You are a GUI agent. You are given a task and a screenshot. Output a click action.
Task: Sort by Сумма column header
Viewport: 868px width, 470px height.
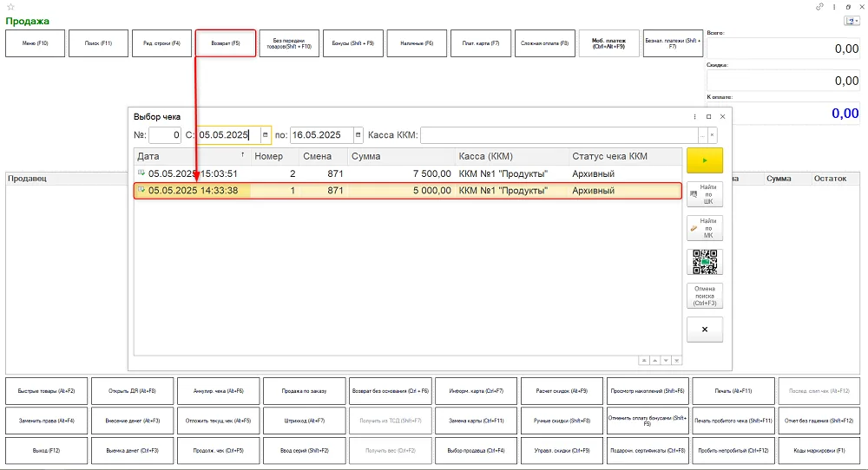(401, 156)
